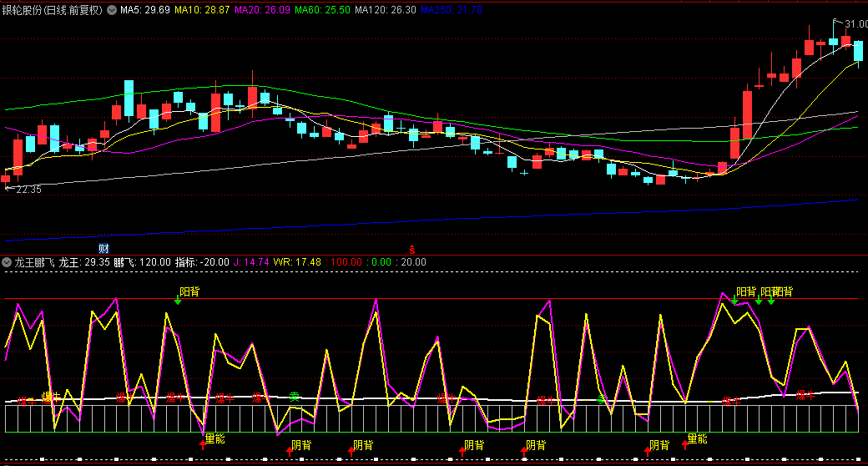
Task: Expand the 龙王鹏飞 indicator settings arrow
Action: (7, 262)
